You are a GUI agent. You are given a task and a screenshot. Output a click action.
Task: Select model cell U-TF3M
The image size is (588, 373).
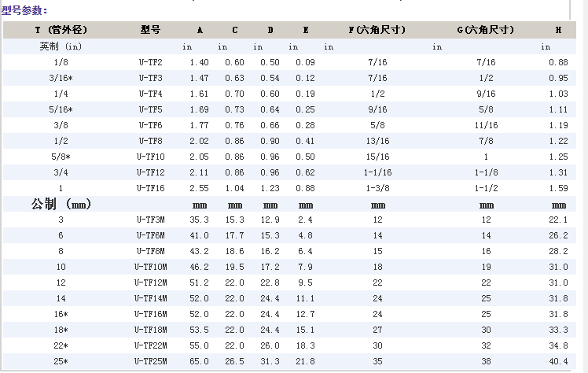[x=150, y=220]
